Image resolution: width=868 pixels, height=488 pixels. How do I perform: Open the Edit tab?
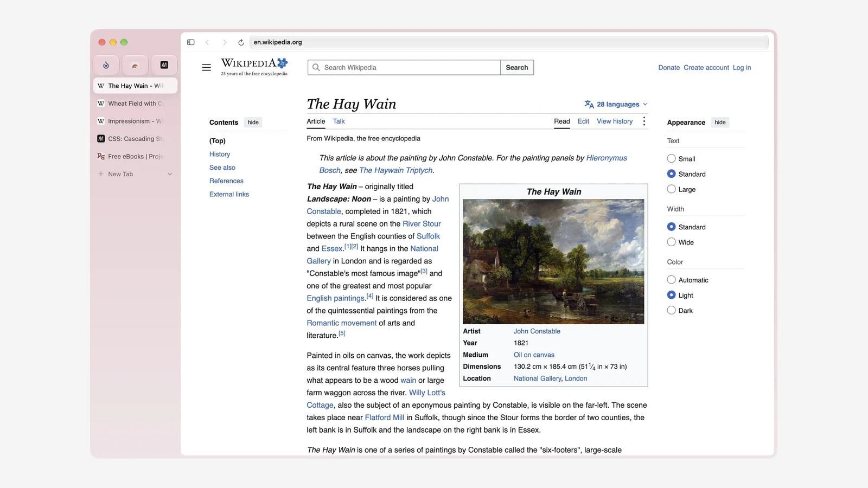(583, 121)
